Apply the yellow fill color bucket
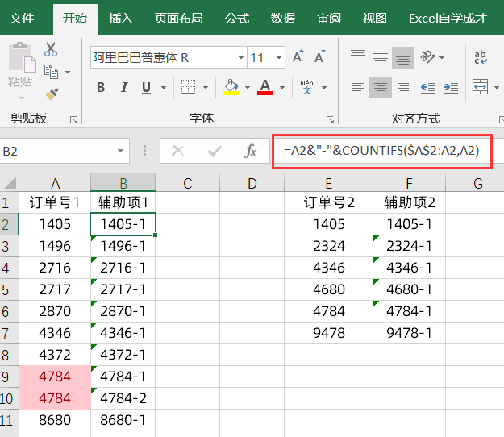 tap(231, 87)
